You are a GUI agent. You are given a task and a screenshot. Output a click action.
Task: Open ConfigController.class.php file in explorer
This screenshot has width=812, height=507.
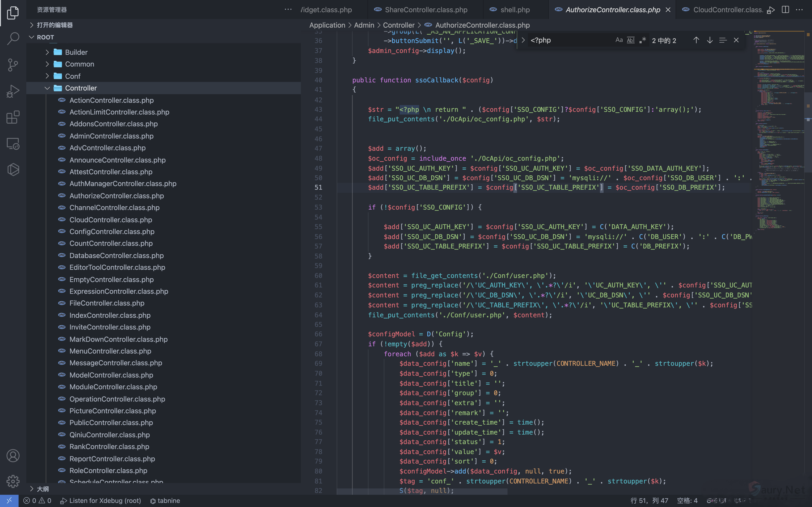pyautogui.click(x=112, y=232)
